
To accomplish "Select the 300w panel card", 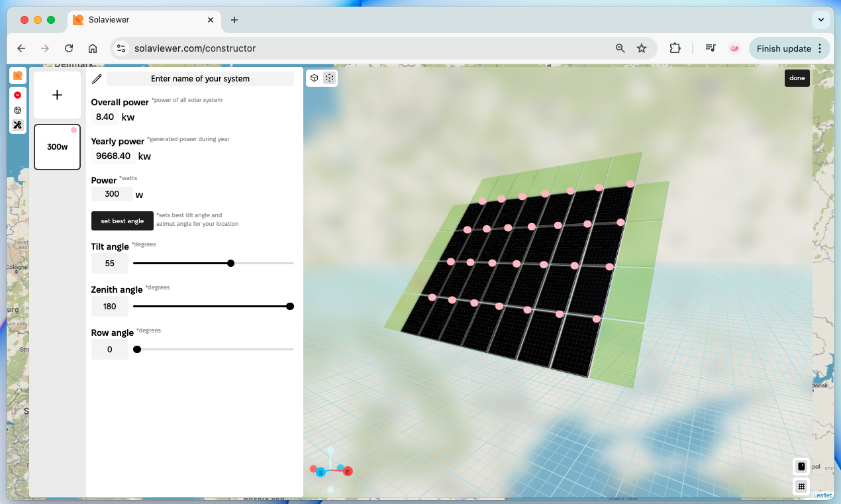I will point(57,147).
